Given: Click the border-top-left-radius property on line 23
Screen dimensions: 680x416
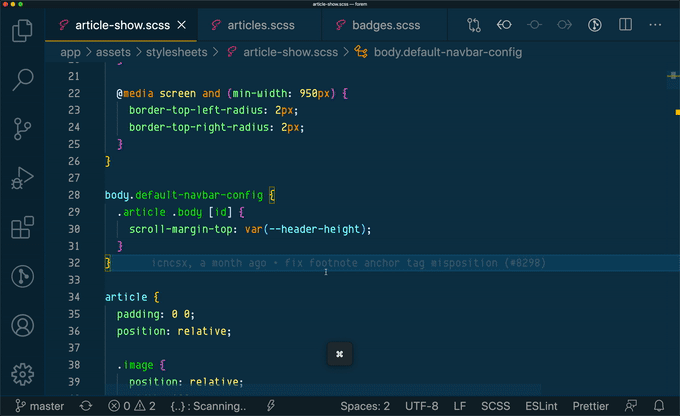Looking at the screenshot, I should pyautogui.click(x=196, y=110).
